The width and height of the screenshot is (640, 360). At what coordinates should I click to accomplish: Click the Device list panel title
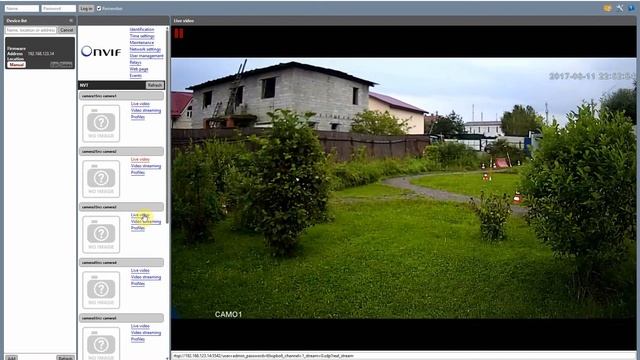[16, 20]
